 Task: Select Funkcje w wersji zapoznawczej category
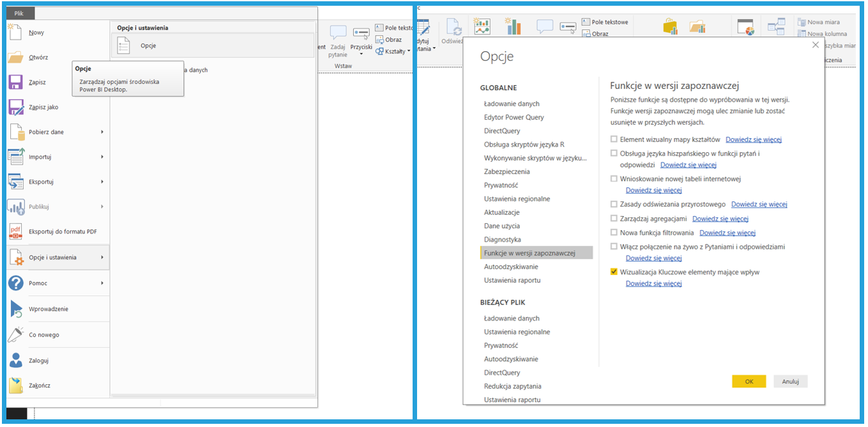(529, 253)
